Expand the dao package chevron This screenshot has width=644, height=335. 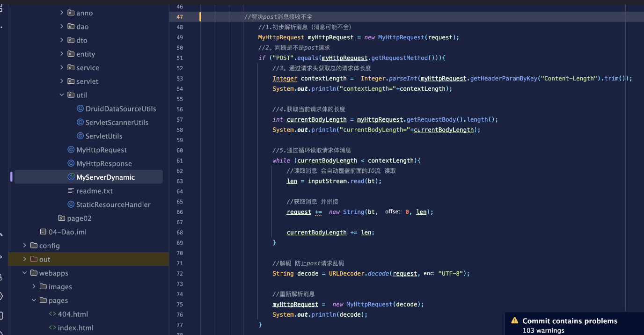(62, 26)
